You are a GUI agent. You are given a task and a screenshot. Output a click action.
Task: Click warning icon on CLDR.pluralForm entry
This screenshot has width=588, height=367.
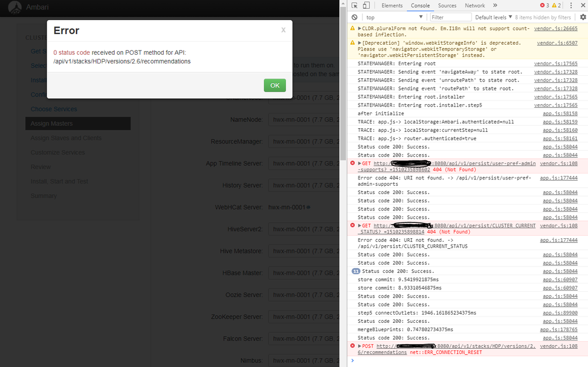[353, 28]
